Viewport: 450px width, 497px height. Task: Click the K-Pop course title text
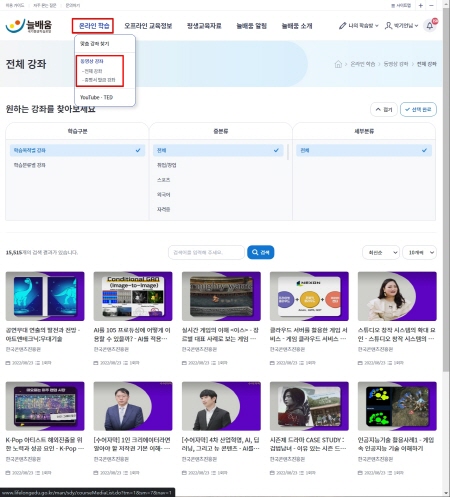tap(45, 444)
